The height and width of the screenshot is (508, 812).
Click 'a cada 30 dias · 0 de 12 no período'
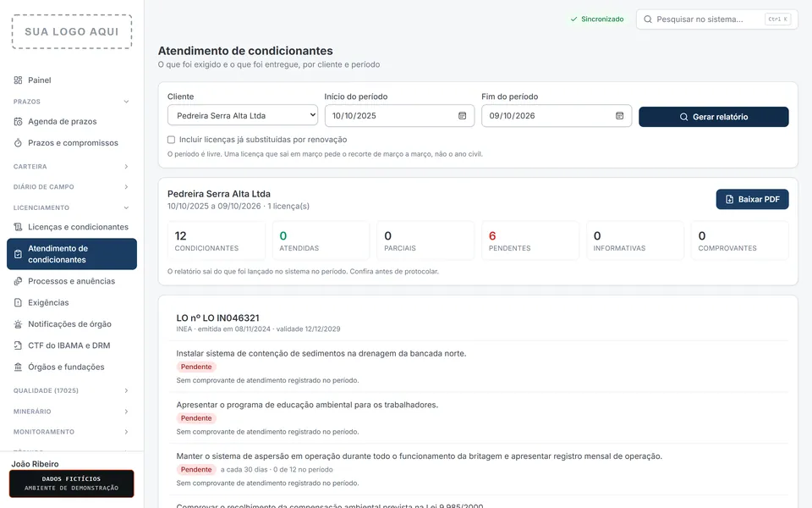(277, 470)
